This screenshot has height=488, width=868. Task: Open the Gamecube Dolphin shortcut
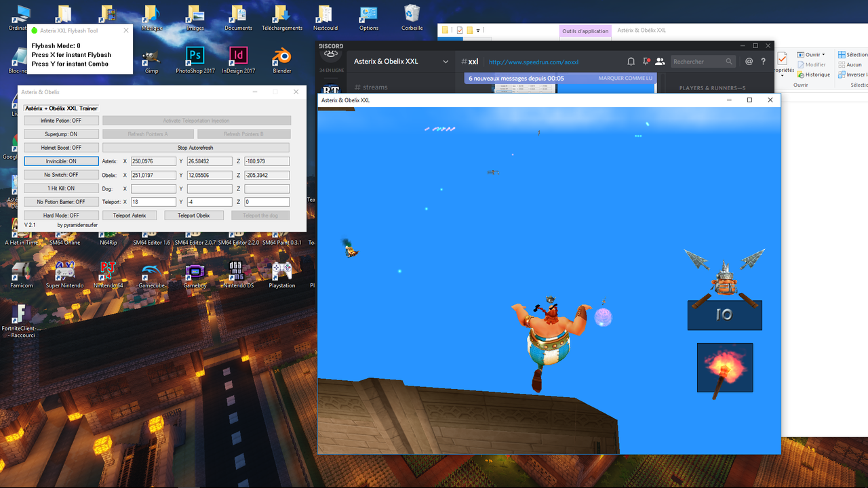point(151,275)
